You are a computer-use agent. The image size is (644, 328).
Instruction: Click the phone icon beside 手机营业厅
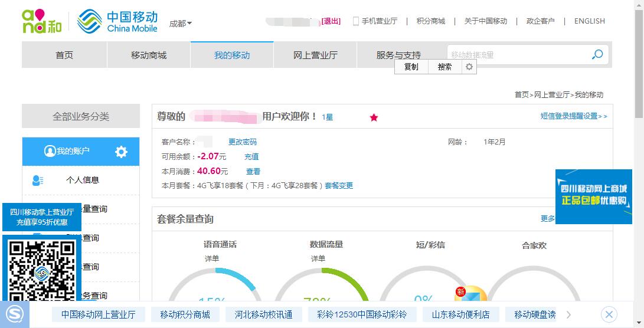pos(356,21)
